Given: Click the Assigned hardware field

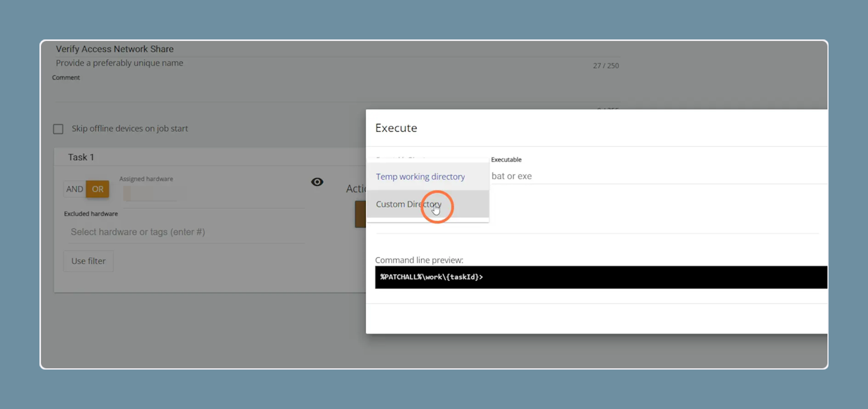Looking at the screenshot, I should coord(213,194).
